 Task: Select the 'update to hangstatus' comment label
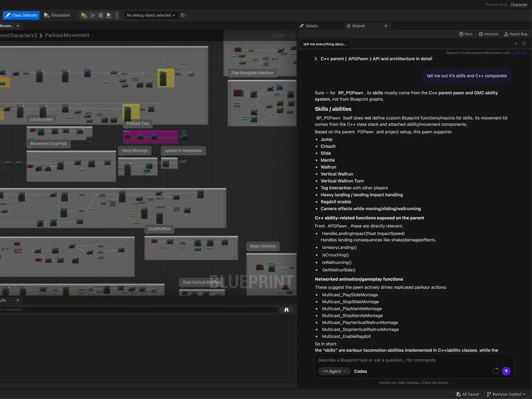point(183,151)
